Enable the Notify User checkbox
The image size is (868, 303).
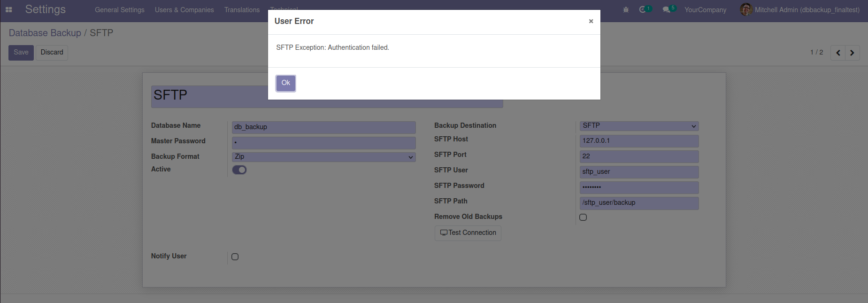235,256
